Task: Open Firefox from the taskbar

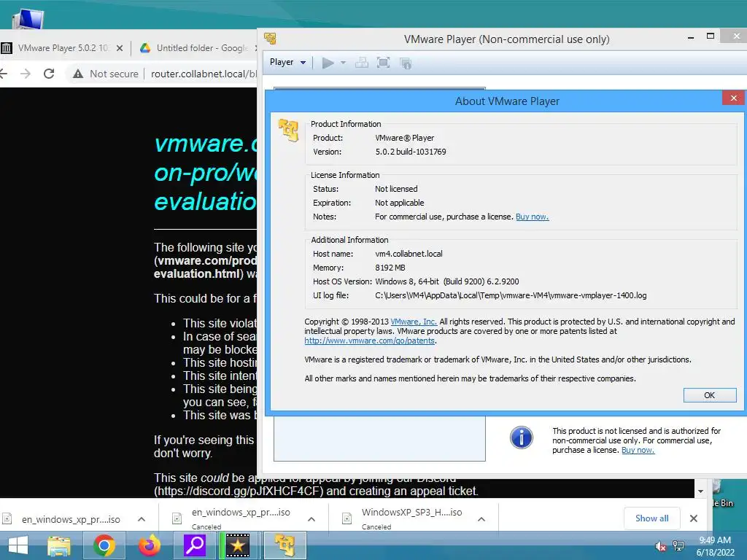Action: tap(149, 545)
